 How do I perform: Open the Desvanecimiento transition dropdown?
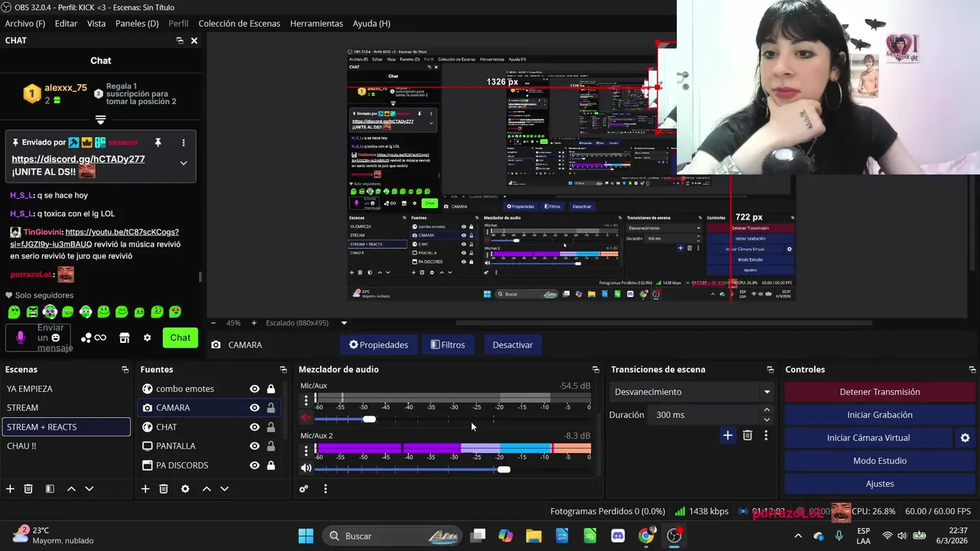(x=692, y=392)
